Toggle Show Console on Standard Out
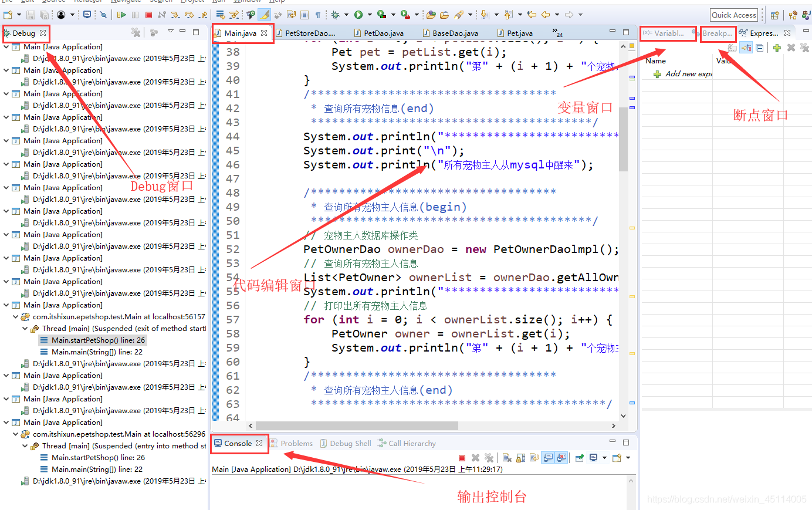This screenshot has width=812, height=510. (x=549, y=458)
